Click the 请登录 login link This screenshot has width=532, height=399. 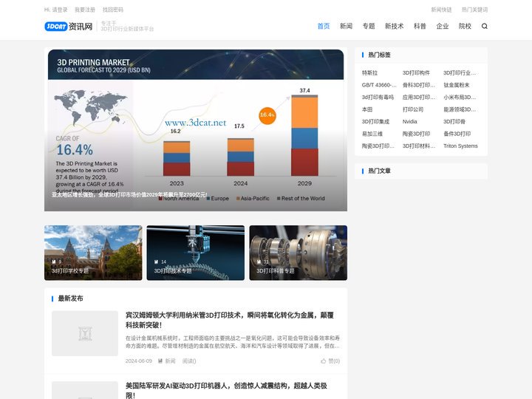coord(60,10)
